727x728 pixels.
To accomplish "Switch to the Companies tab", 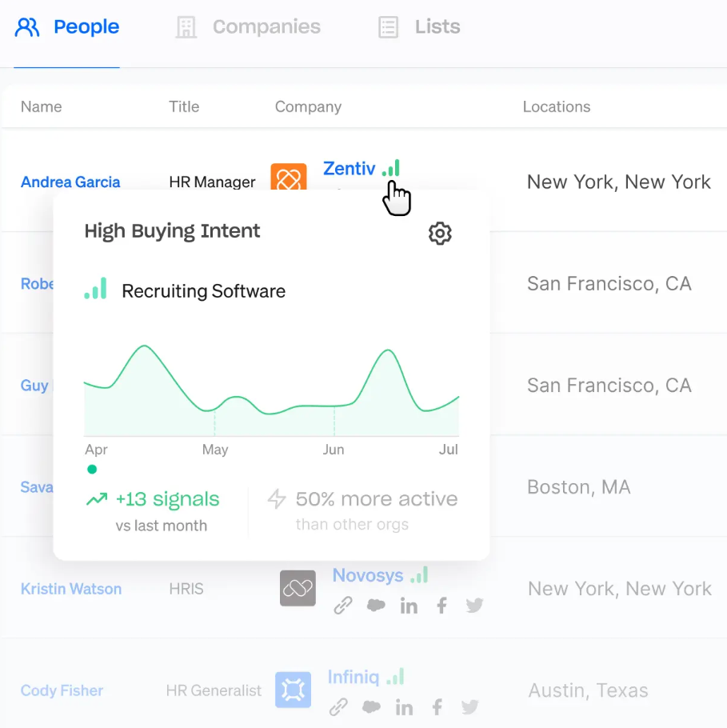I will pyautogui.click(x=246, y=26).
